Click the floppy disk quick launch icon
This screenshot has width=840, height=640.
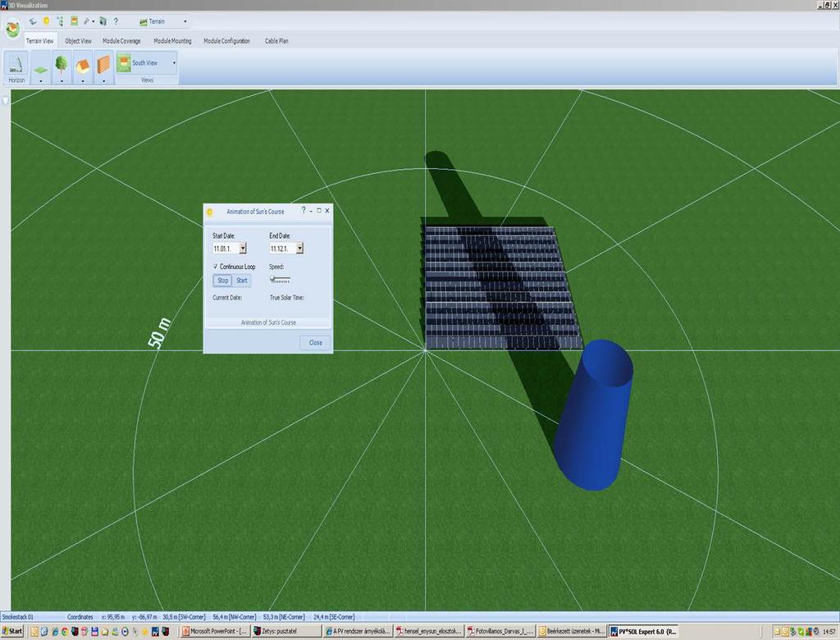[95, 632]
